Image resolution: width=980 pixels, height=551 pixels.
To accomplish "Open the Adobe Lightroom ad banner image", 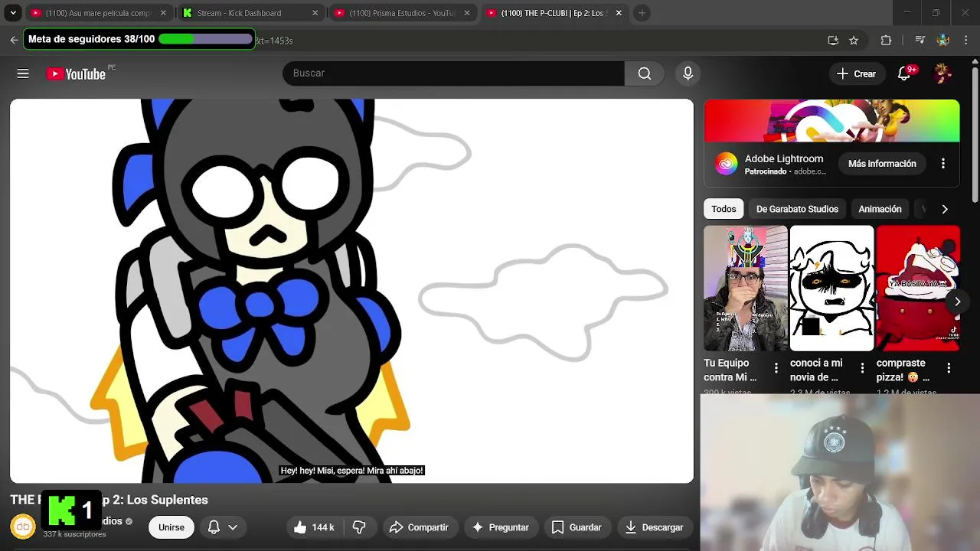I will [x=831, y=121].
